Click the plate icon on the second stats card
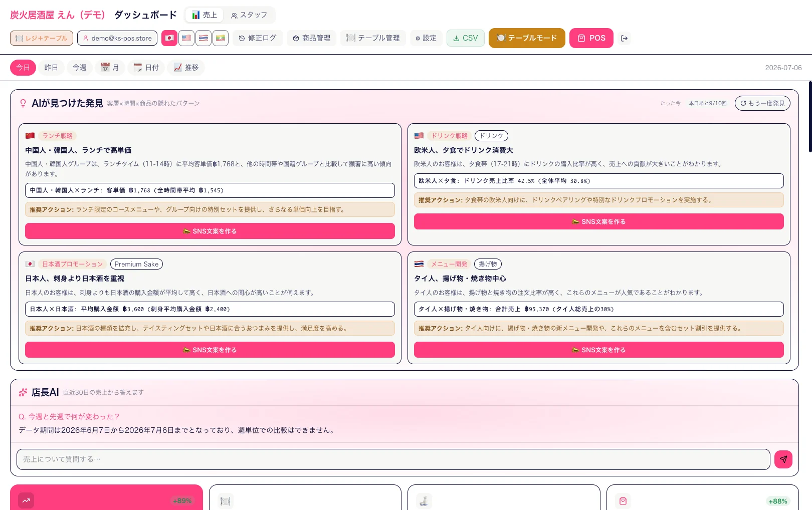The width and height of the screenshot is (812, 510). 225,500
